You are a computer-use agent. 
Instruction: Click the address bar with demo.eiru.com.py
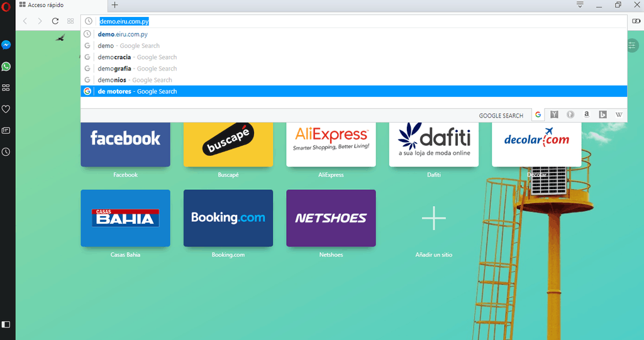(x=353, y=21)
